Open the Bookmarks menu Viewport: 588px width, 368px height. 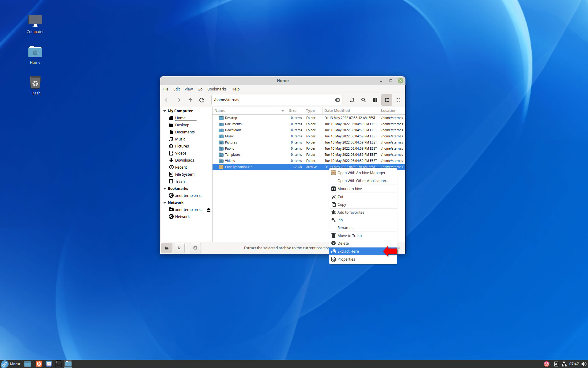pos(217,89)
